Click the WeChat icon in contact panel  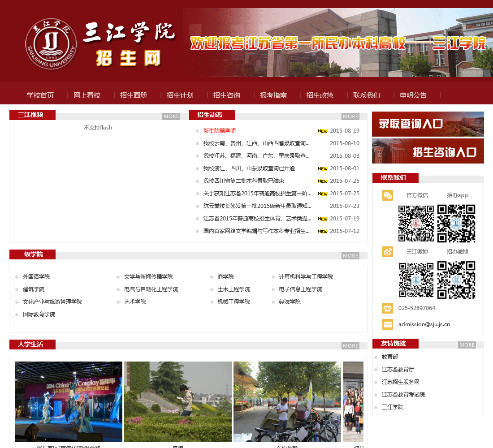coord(388,195)
